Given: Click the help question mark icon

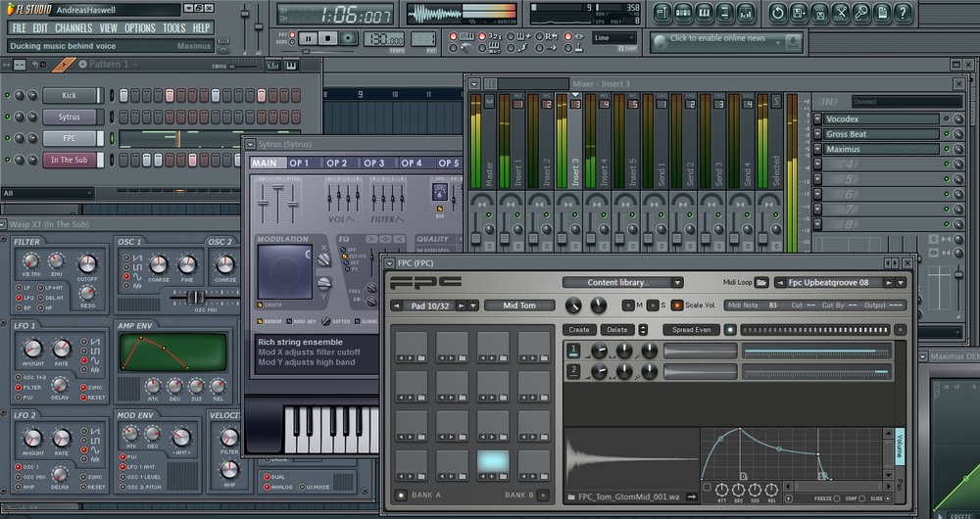Looking at the screenshot, I should tap(904, 13).
